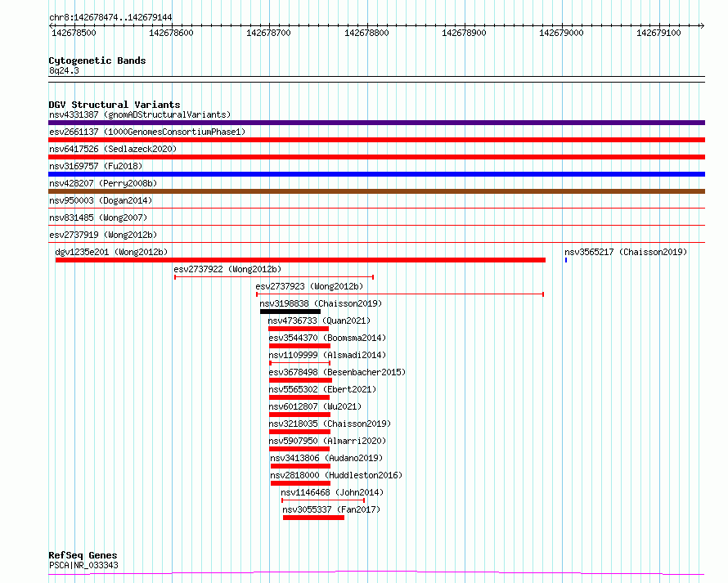Open nsv3169757 (Fu2018) label
The image size is (728, 583).
point(96,166)
